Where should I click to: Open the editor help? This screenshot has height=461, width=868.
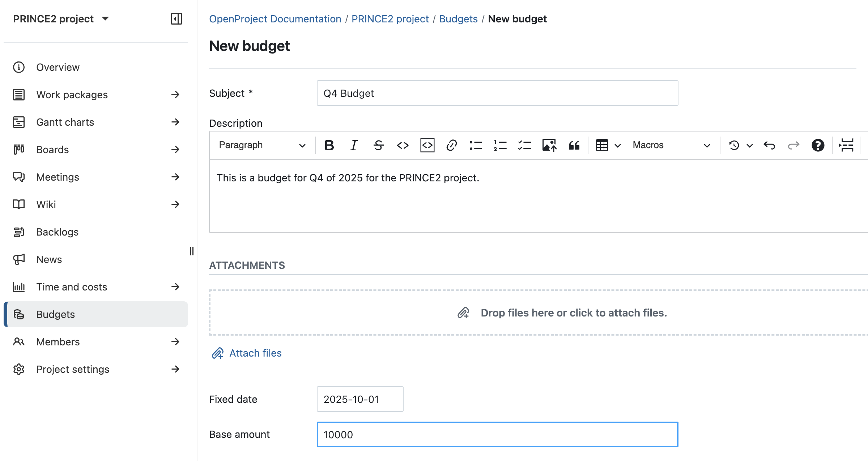(818, 145)
